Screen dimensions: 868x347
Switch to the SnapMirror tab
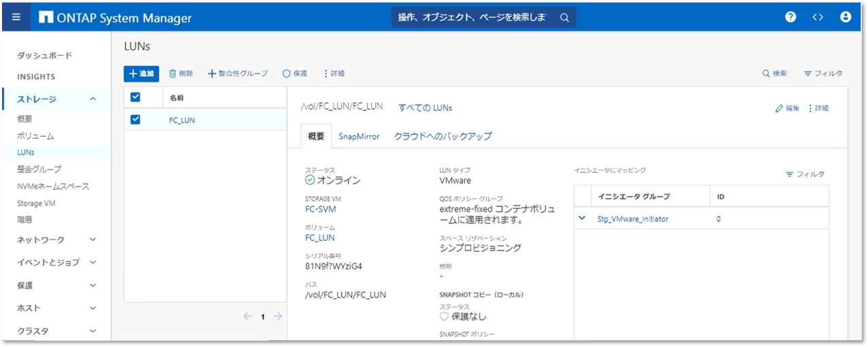pos(359,136)
